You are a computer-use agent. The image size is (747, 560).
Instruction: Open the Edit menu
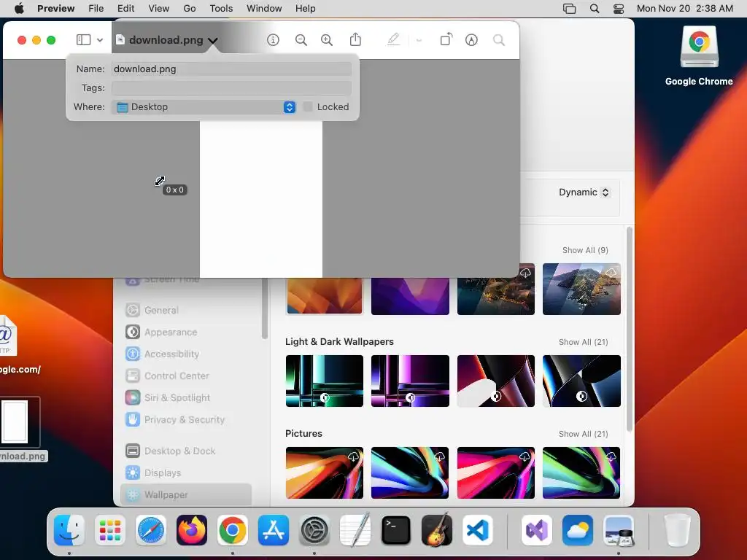coord(125,9)
